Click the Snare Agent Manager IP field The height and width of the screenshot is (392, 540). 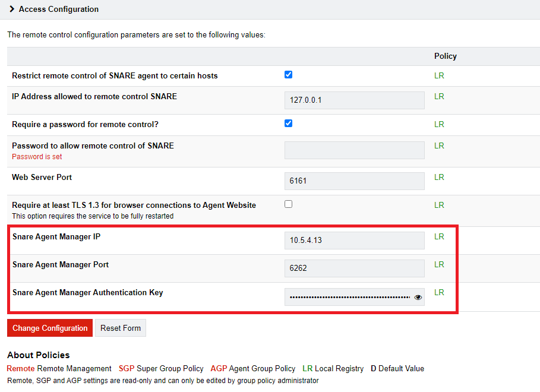click(355, 241)
